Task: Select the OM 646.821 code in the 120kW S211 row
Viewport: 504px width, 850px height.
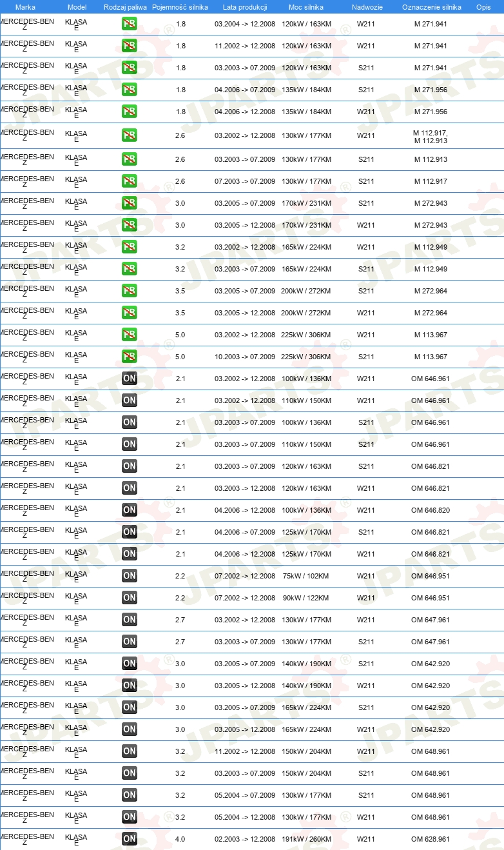Action: (x=431, y=467)
